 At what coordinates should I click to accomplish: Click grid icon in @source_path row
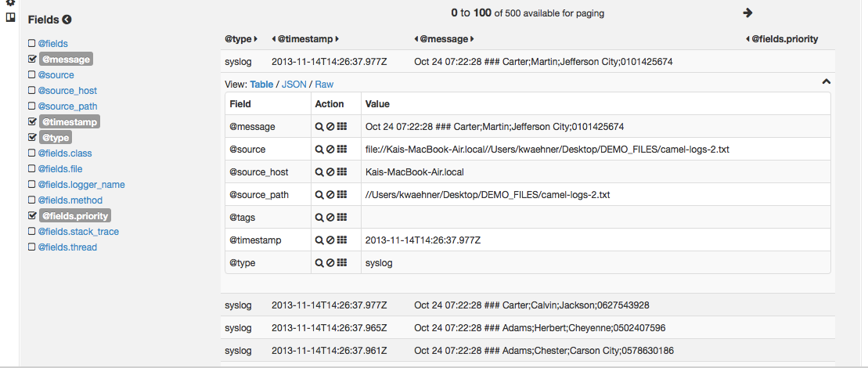[x=342, y=195]
